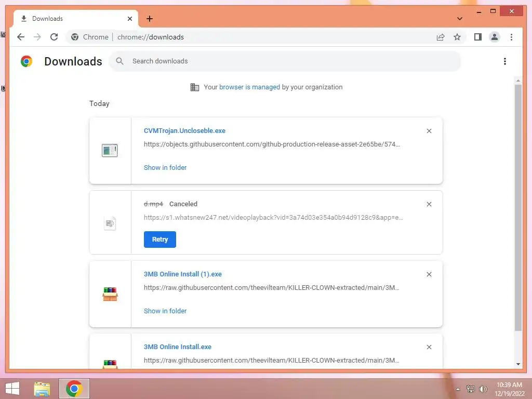
Task: Click the 3MB Online Install (1).exe file icon
Action: (110, 294)
